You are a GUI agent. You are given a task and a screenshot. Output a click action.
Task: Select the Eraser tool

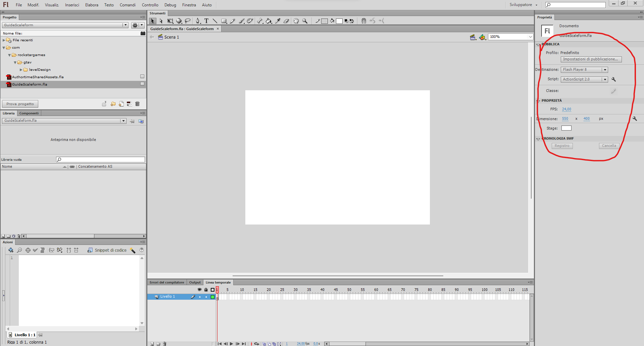[x=286, y=21]
